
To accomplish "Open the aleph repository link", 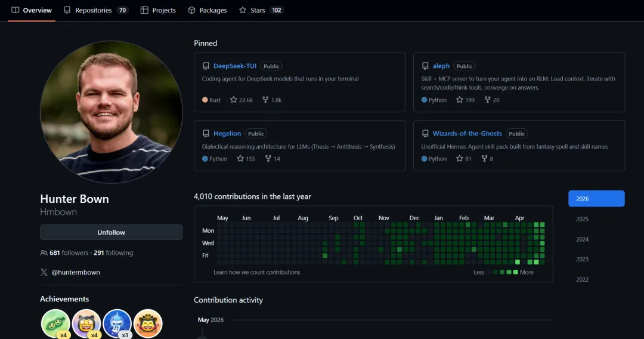I will pyautogui.click(x=441, y=66).
